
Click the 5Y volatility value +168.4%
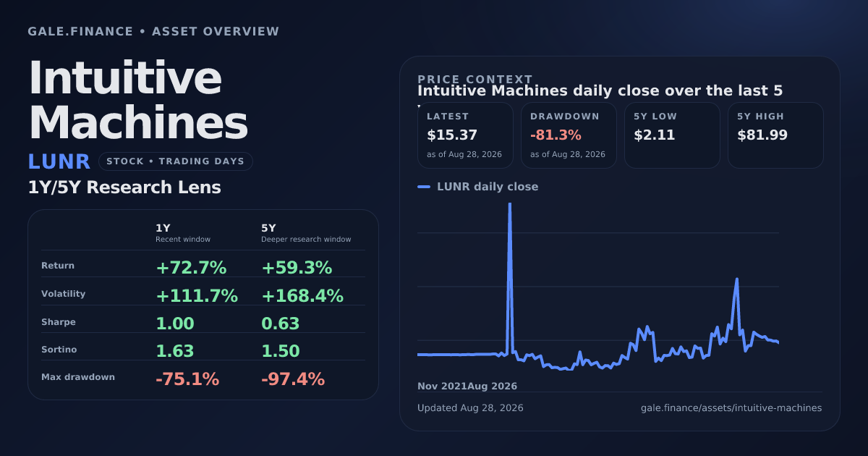[302, 295]
